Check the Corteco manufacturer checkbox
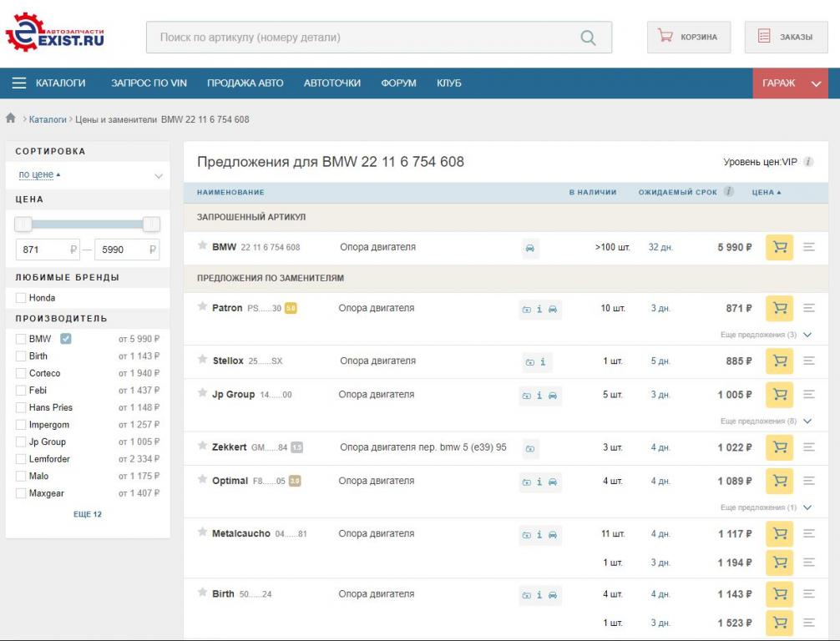840x641 pixels. pyautogui.click(x=21, y=373)
